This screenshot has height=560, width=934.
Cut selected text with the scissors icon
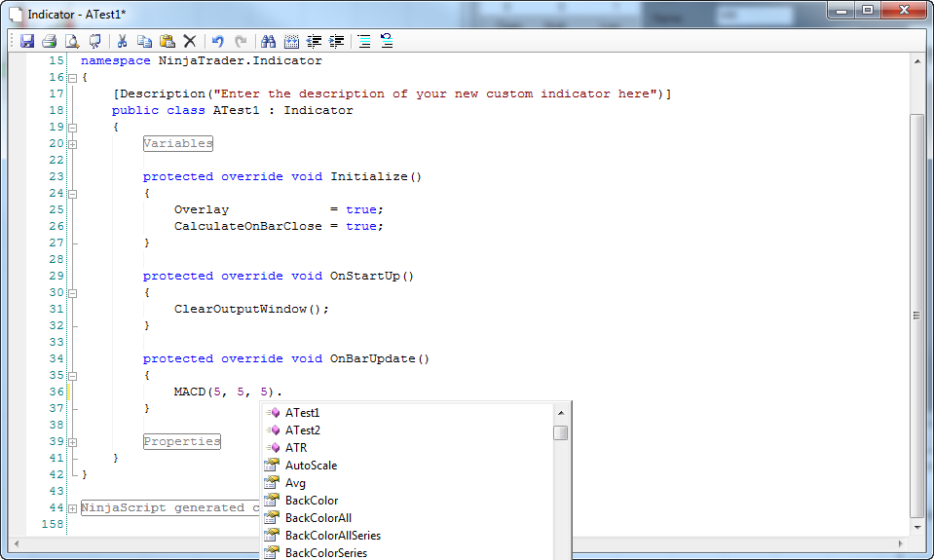[122, 41]
